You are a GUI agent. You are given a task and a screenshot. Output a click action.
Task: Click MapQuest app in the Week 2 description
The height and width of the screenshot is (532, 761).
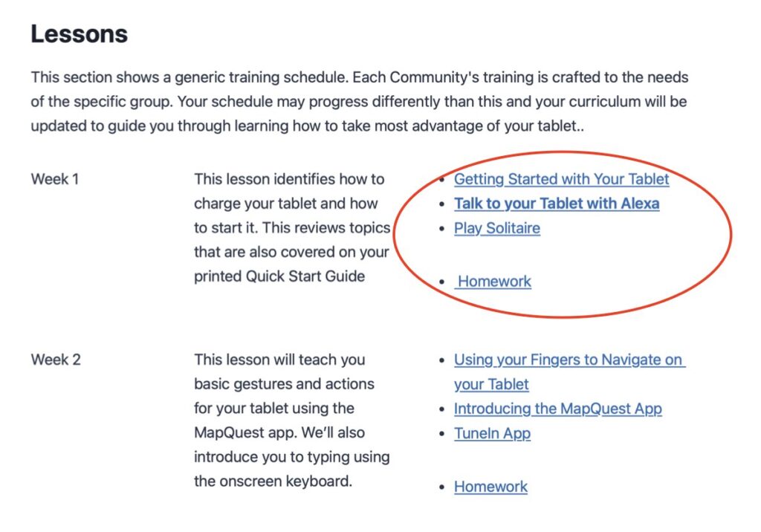pos(242,432)
